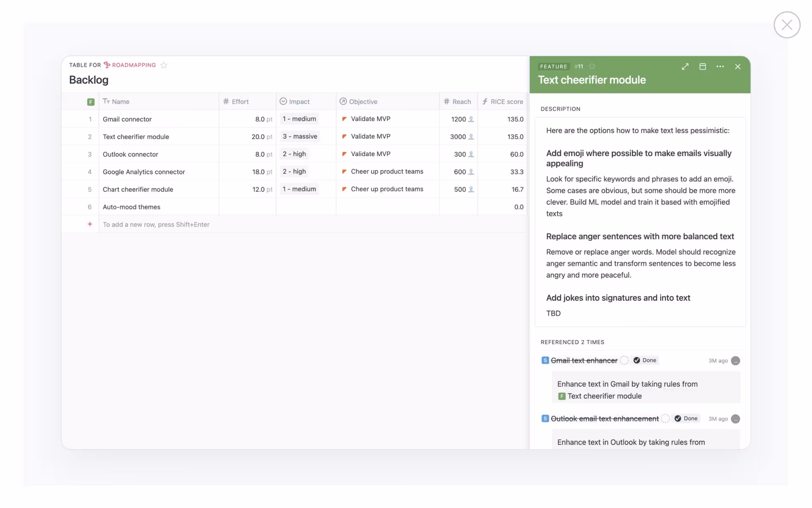
Task: Click dashed assignee circle beside Gmail text enhancer
Action: [624, 361]
